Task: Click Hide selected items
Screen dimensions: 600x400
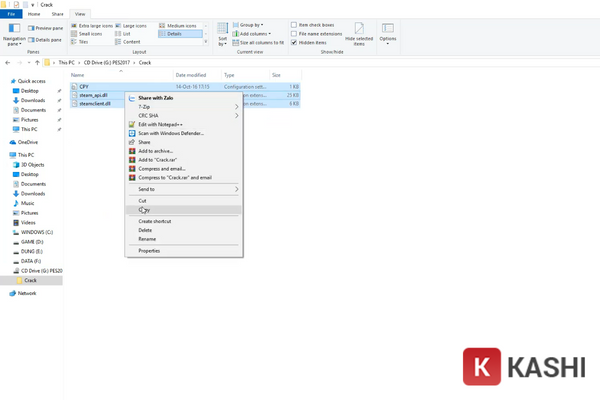Action: click(x=359, y=34)
